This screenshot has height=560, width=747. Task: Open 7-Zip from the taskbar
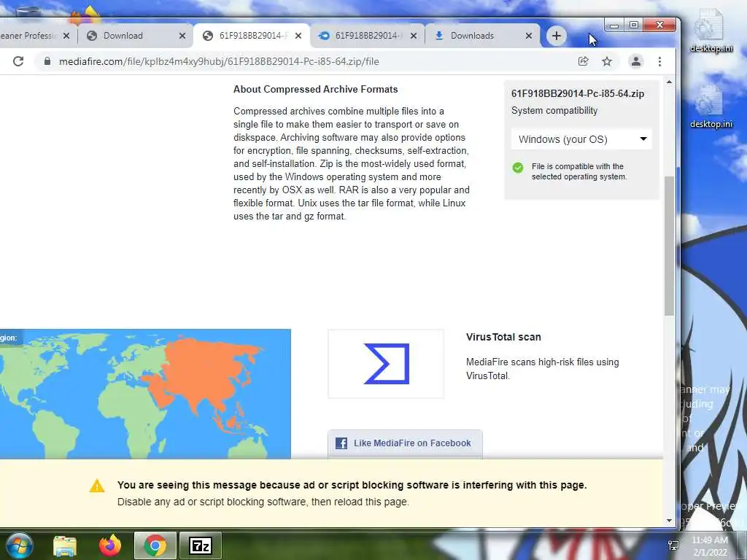pos(200,545)
